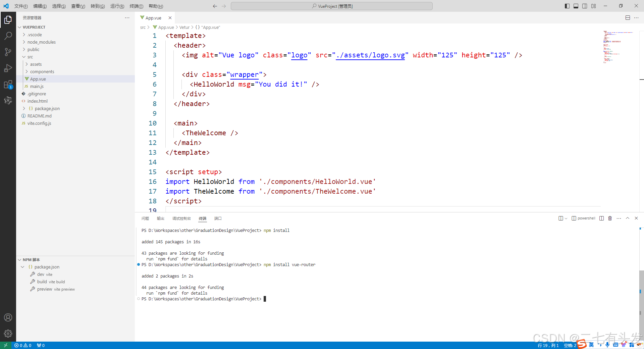Open the 终端(T) menu
This screenshot has width=644, height=349.
pyautogui.click(x=137, y=6)
